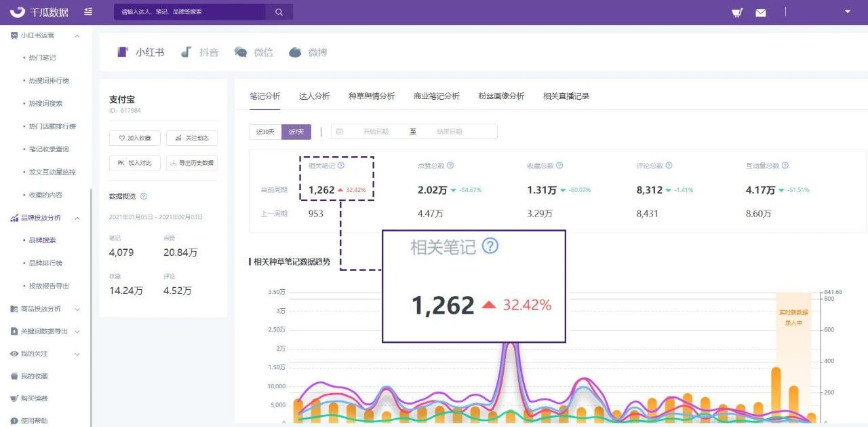Click help icon beside 评论总数
The width and height of the screenshot is (868, 427).
[x=669, y=165]
